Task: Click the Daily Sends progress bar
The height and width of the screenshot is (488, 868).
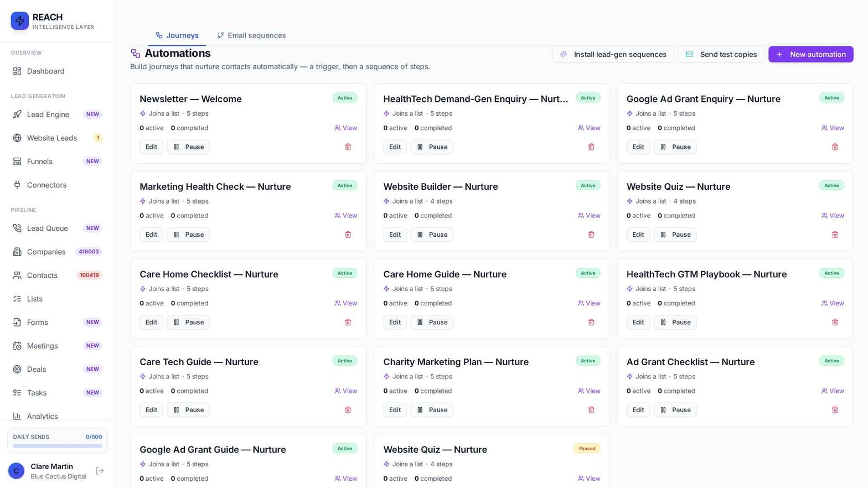Action: (58, 446)
